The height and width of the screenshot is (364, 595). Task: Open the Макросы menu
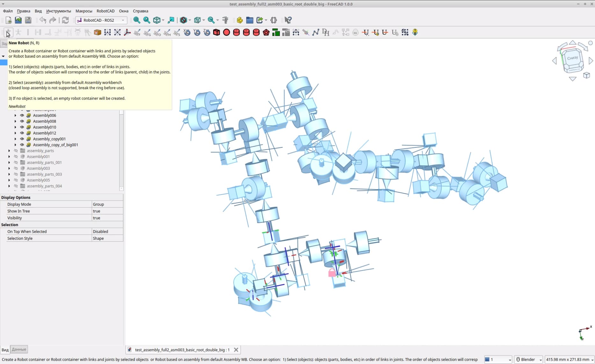[x=84, y=11]
